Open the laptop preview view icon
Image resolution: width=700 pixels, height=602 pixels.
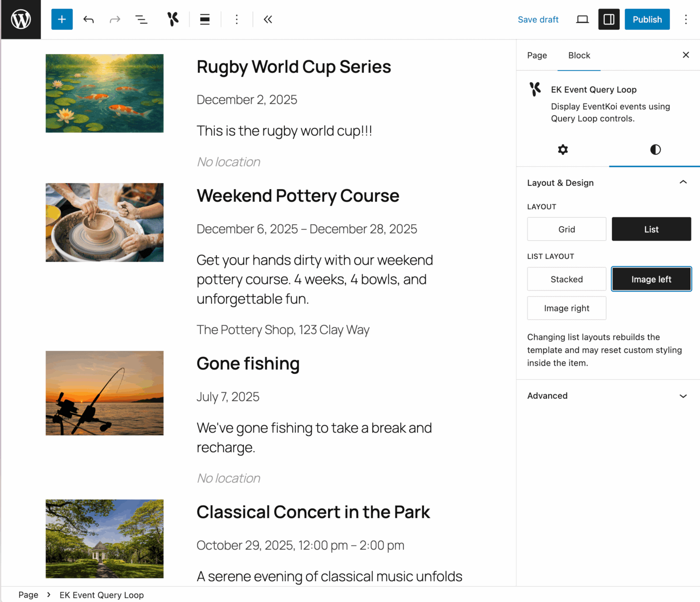pyautogui.click(x=582, y=20)
